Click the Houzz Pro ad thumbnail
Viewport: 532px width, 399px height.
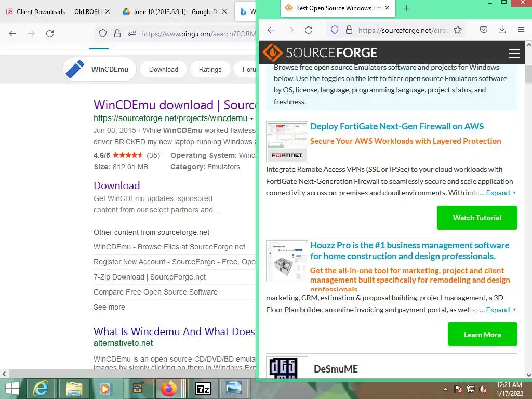point(287,261)
